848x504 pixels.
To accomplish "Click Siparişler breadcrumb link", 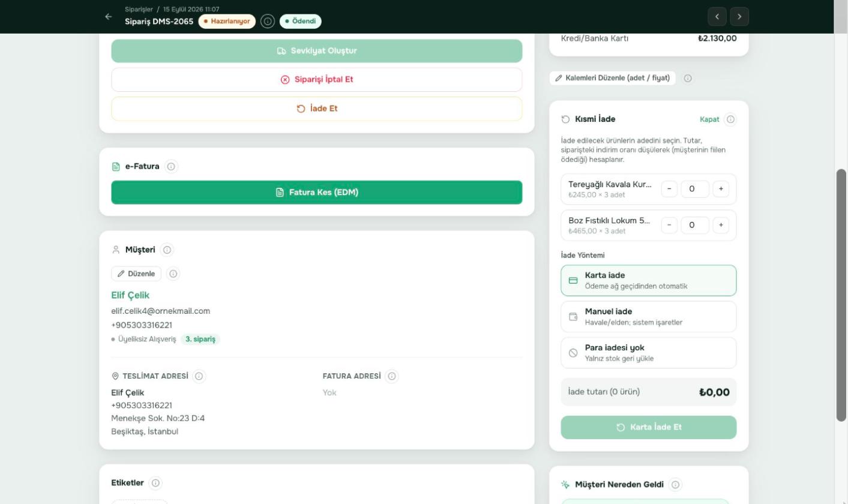I will coord(139,10).
